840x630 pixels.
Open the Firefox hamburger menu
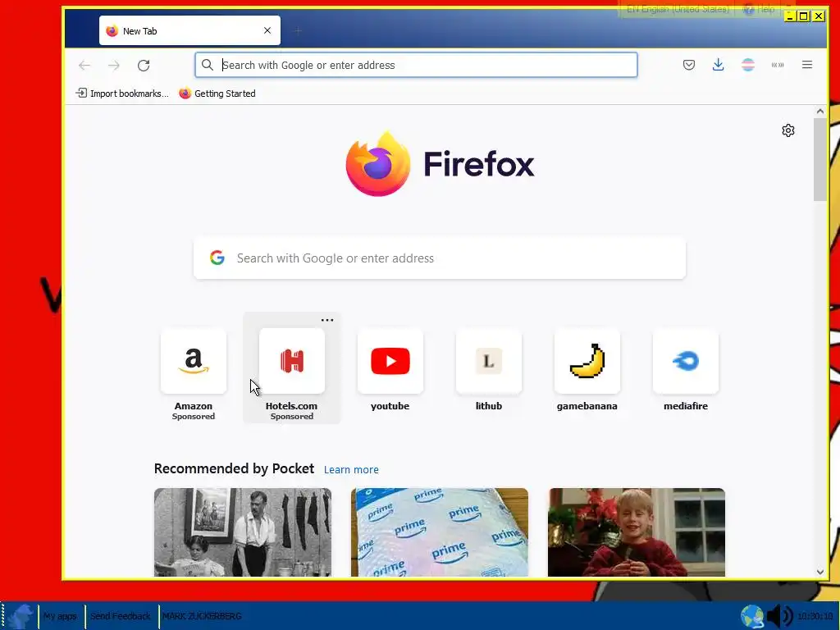(x=807, y=65)
